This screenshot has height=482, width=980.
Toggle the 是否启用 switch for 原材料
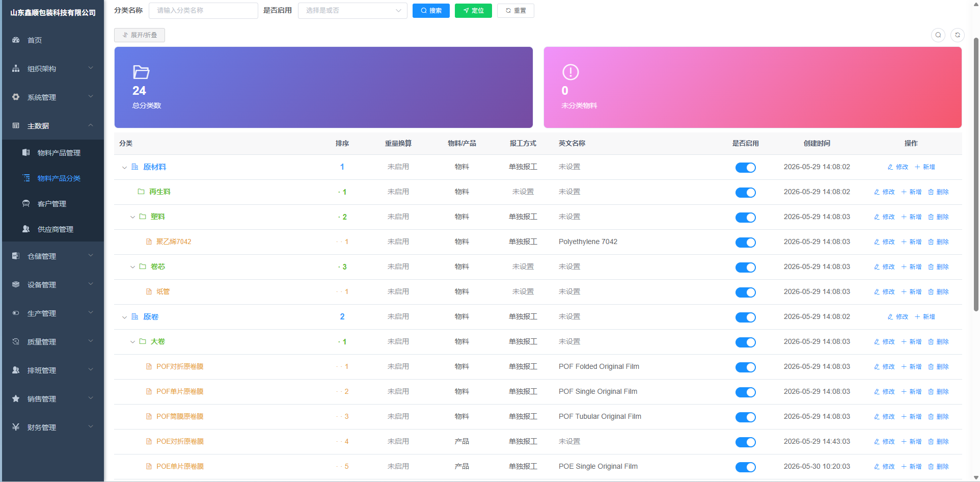coord(745,168)
